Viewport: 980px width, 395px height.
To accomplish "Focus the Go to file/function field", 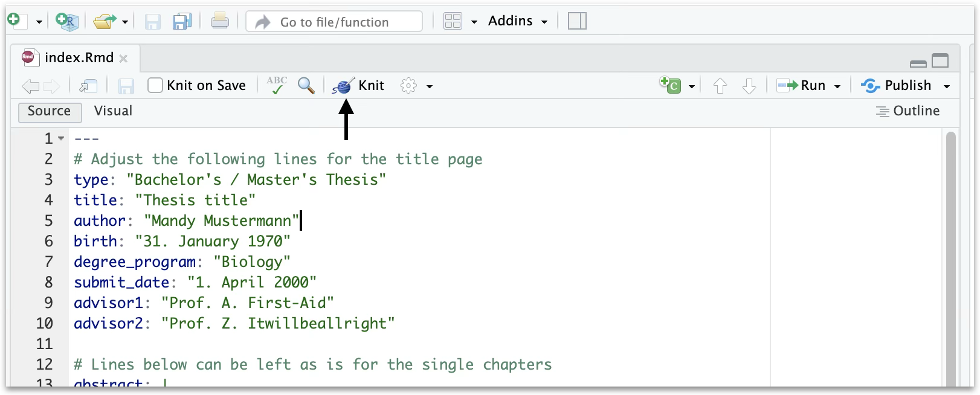I will 334,22.
